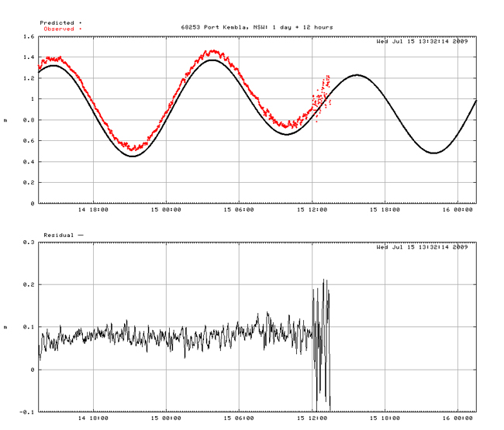
Task: Select the 15 06:00 tick on the upper chart
Action: (x=239, y=209)
